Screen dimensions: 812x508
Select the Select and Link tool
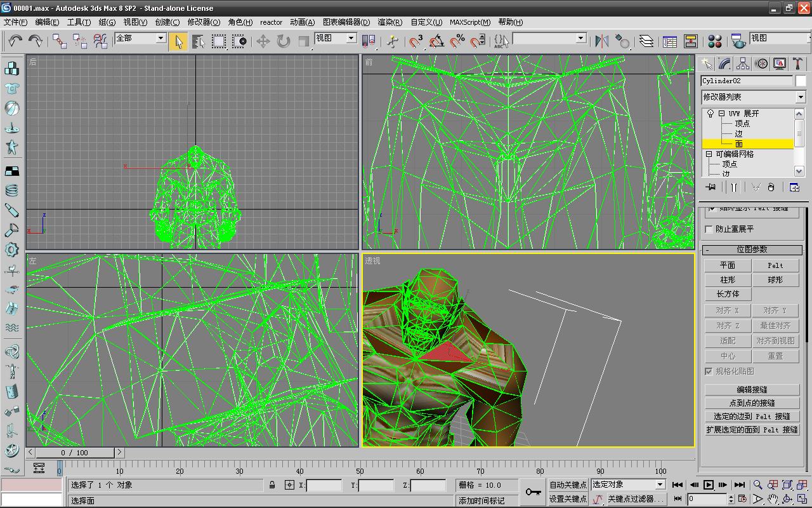click(60, 41)
